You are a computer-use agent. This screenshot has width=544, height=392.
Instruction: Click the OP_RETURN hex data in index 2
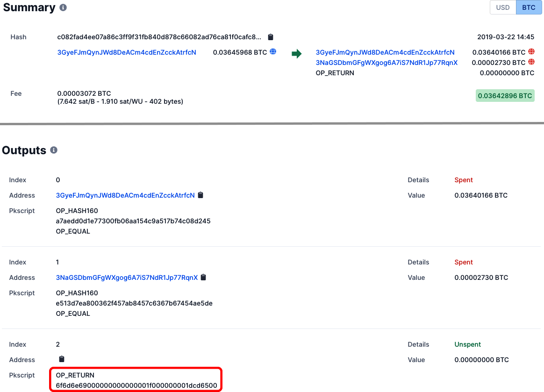pyautogui.click(x=136, y=385)
